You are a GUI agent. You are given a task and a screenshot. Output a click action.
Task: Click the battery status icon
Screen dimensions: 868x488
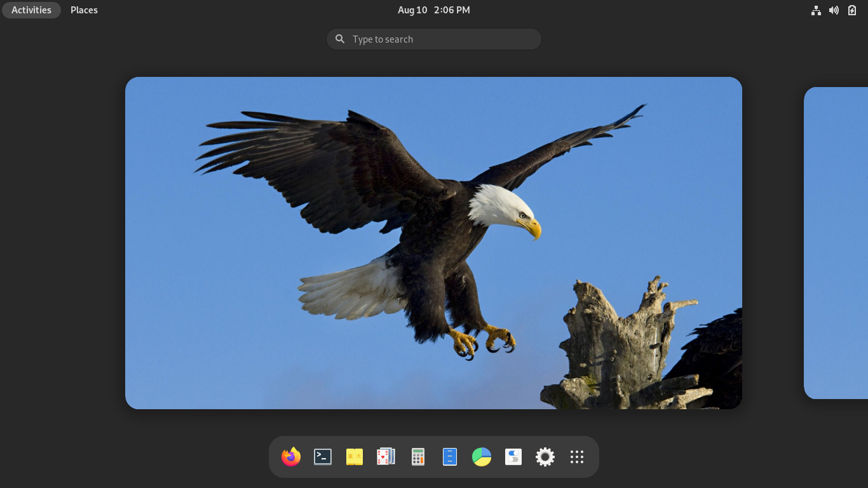point(852,10)
